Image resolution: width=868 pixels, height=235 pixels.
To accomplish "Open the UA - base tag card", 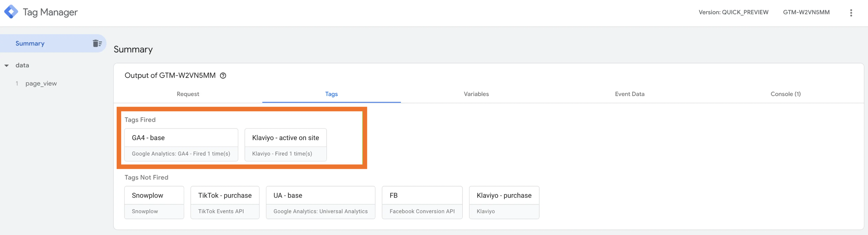I will [x=321, y=202].
